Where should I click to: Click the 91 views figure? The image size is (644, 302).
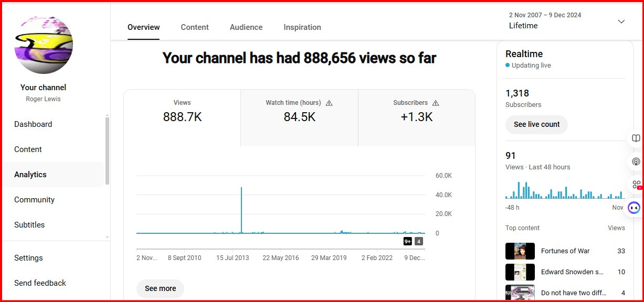(511, 156)
